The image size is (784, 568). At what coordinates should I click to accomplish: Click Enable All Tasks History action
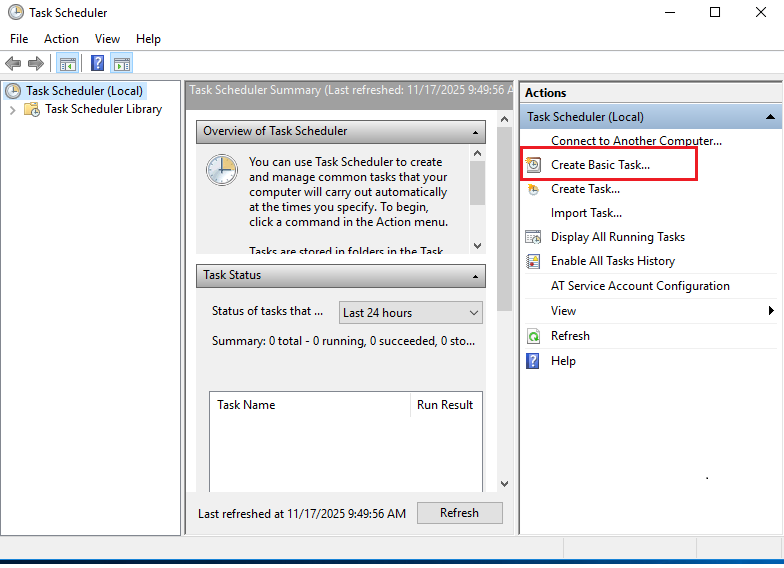point(612,261)
